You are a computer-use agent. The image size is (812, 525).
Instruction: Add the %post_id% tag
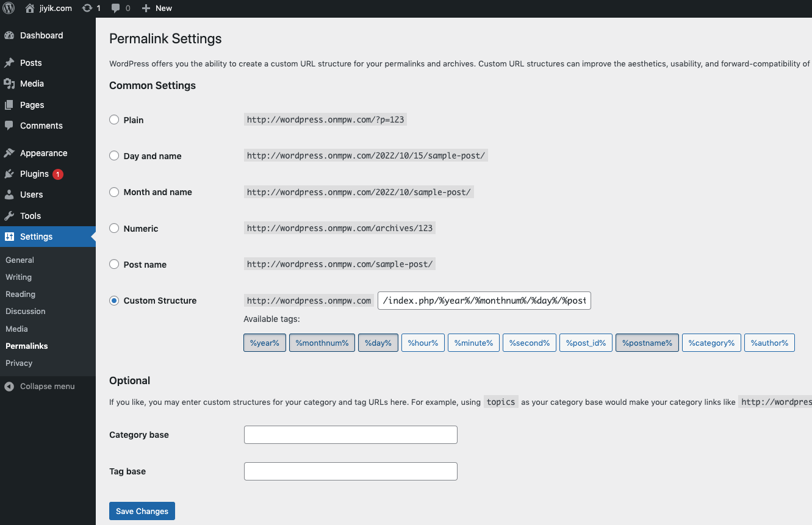586,343
